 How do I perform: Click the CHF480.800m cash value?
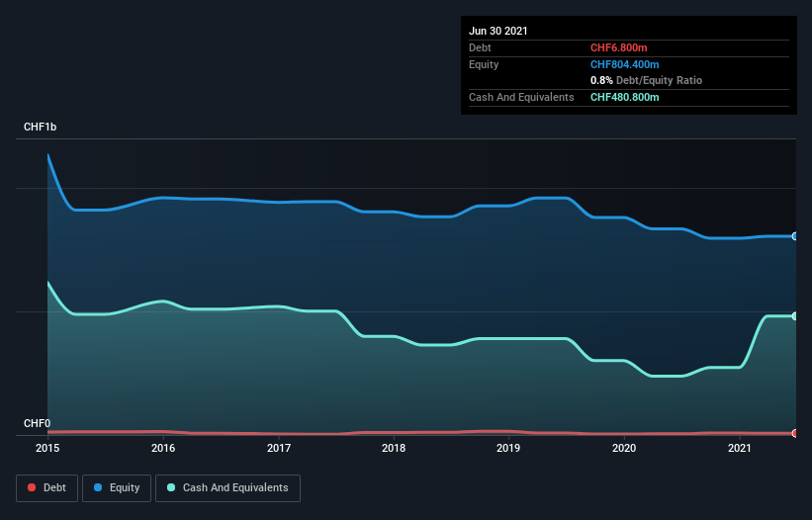pos(624,97)
